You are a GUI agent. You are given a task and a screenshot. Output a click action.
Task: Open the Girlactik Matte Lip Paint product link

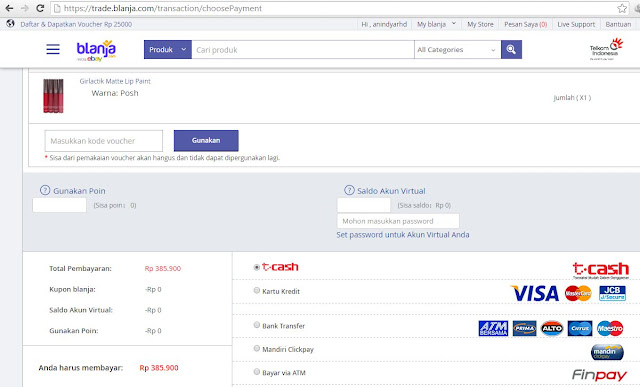[x=115, y=81]
